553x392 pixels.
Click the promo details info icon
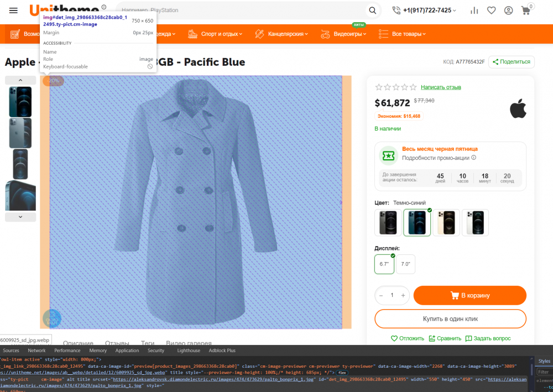(473, 158)
